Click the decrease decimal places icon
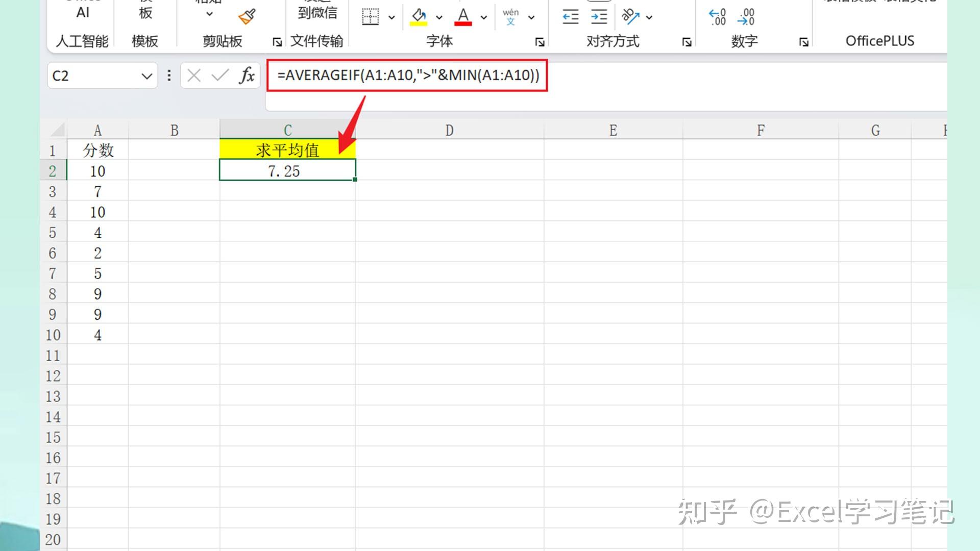Viewport: 980px width, 551px height. (746, 17)
